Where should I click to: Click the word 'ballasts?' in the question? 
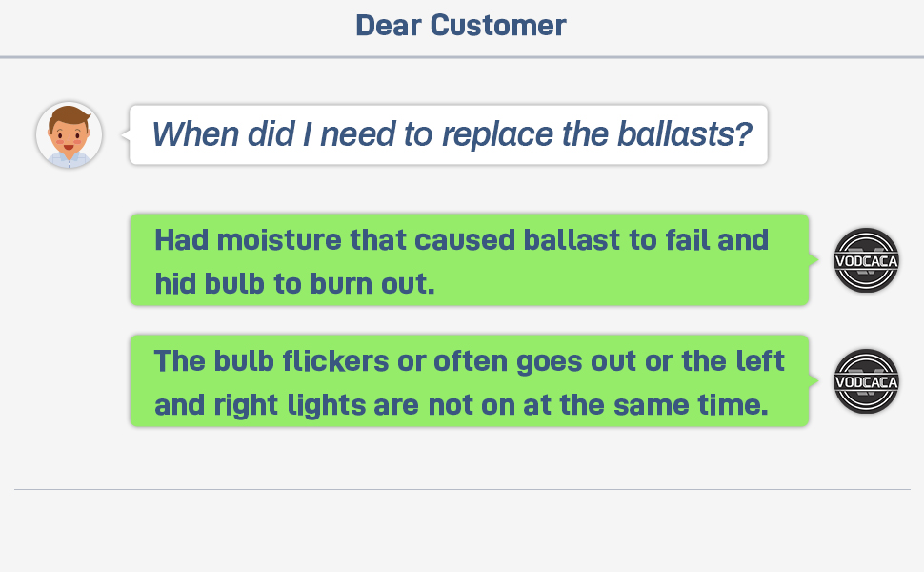point(685,133)
